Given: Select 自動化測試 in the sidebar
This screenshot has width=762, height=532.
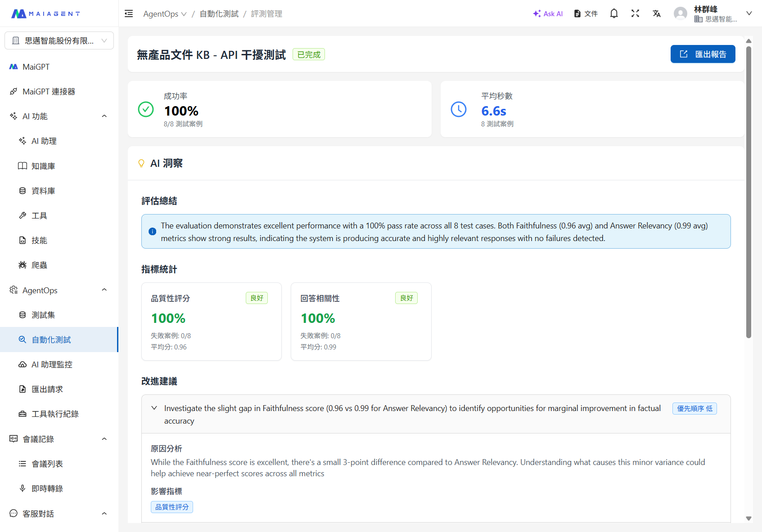Looking at the screenshot, I should pyautogui.click(x=59, y=340).
